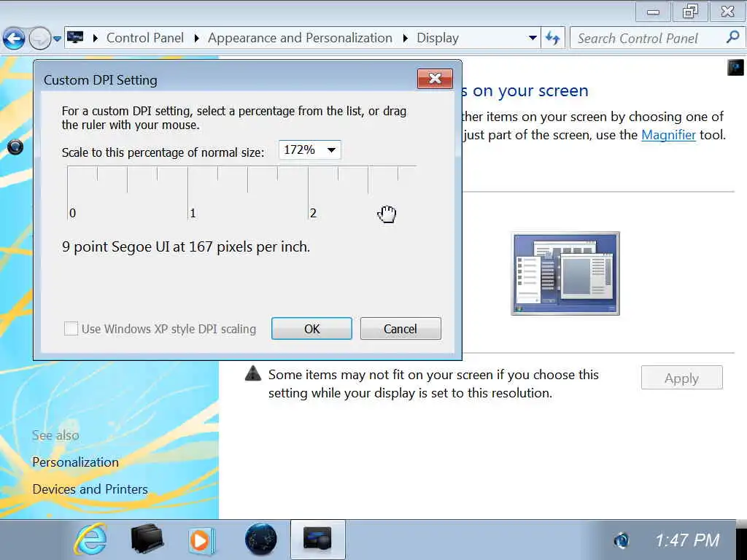747x560 pixels.
Task: Select Display breadcrumb
Action: click(438, 38)
